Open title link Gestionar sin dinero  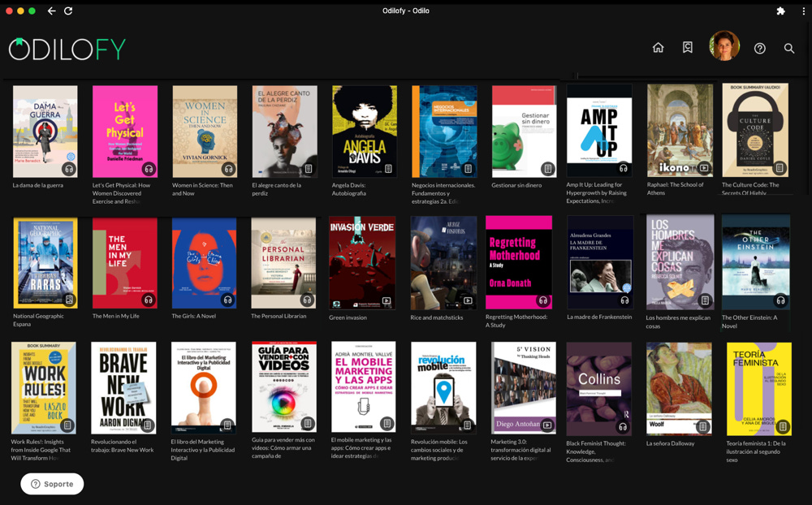tap(516, 185)
